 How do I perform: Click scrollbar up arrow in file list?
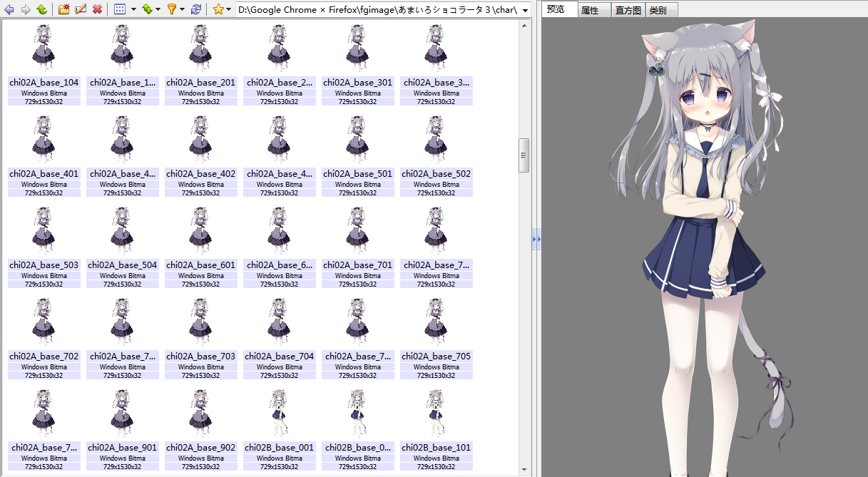point(524,26)
